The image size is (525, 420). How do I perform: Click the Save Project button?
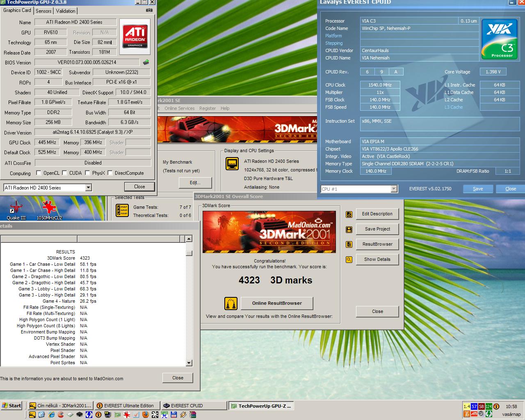(377, 229)
